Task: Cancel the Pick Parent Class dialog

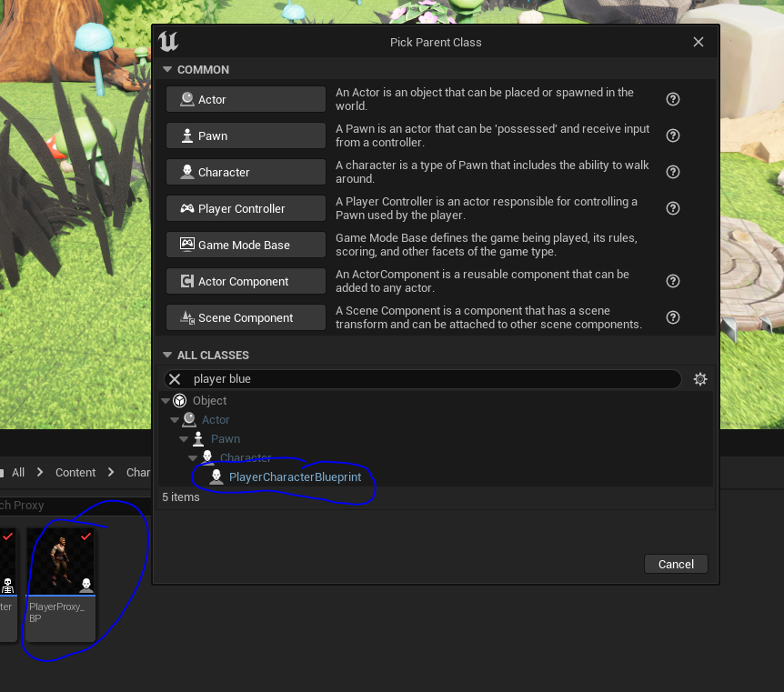Action: 676,564
